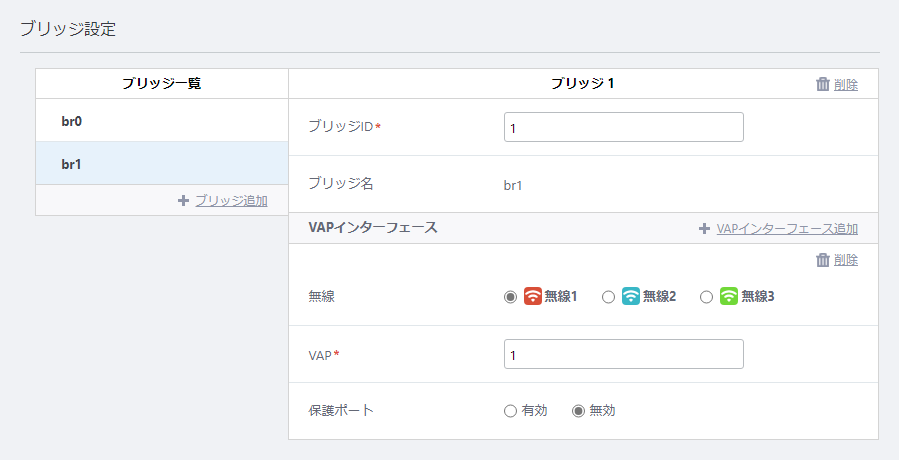899x460 pixels.
Task: Select the br1 bridge entry
Action: [x=162, y=163]
